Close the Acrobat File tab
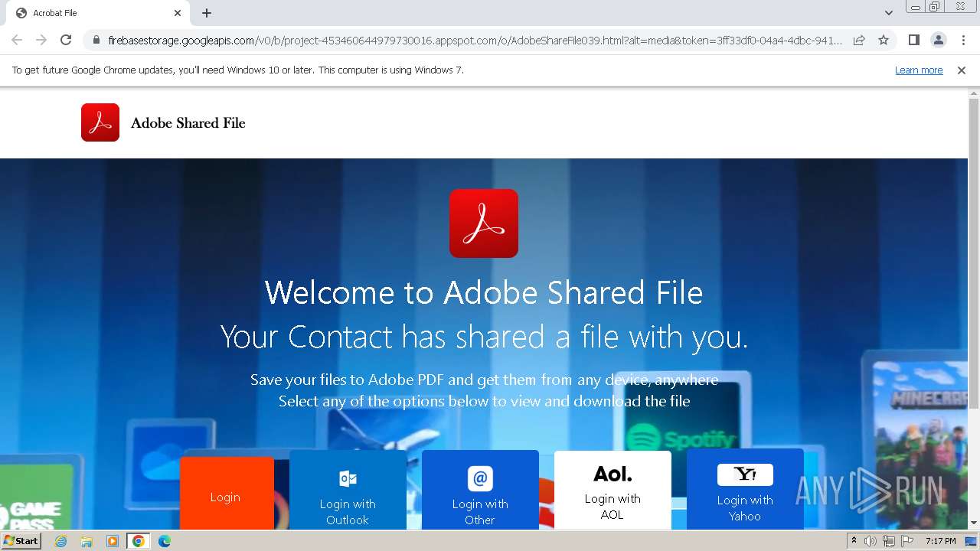This screenshot has height=551, width=980. tap(178, 13)
